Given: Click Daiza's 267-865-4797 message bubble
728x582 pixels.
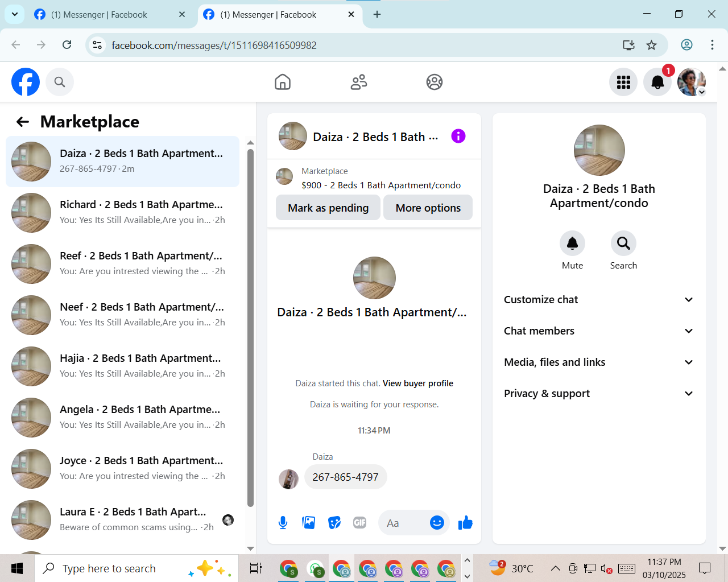Looking at the screenshot, I should pyautogui.click(x=345, y=477).
